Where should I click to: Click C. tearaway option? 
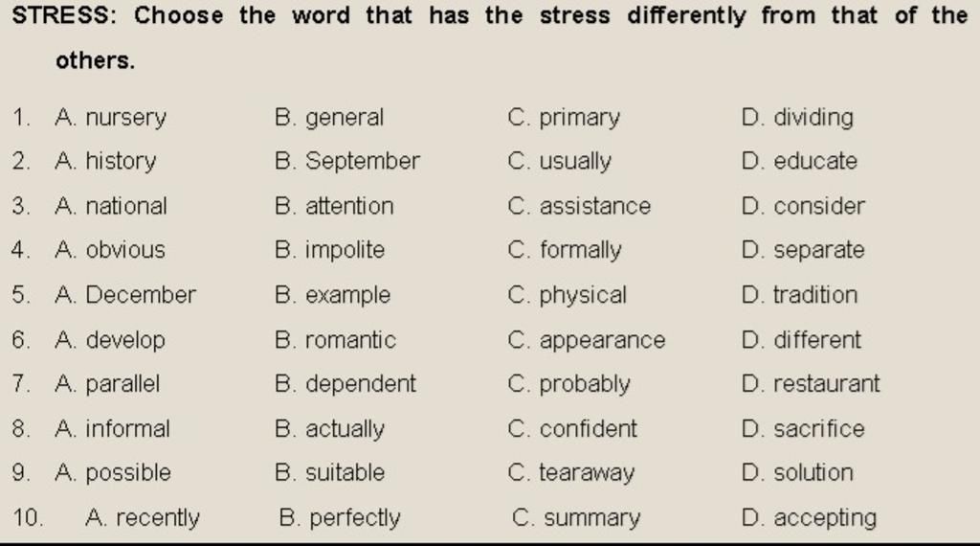click(571, 473)
